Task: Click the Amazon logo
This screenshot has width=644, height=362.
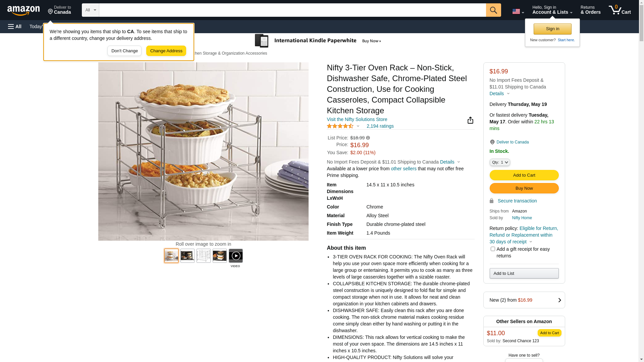Action: pos(23,11)
